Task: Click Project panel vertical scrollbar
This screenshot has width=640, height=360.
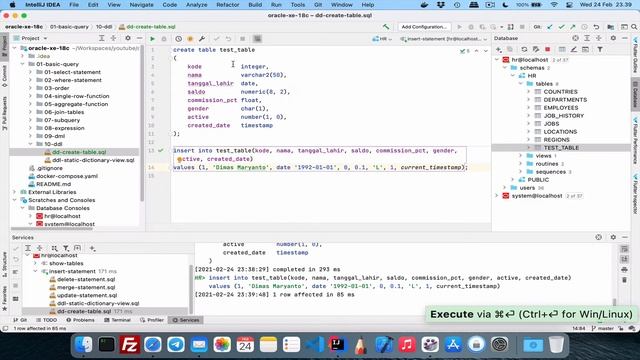Action: [142, 122]
